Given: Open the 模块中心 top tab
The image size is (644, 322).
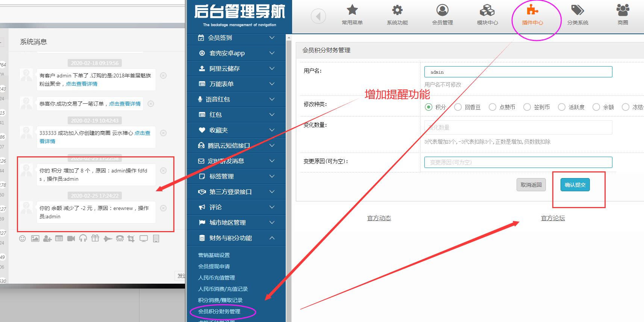Looking at the screenshot, I should tap(488, 15).
